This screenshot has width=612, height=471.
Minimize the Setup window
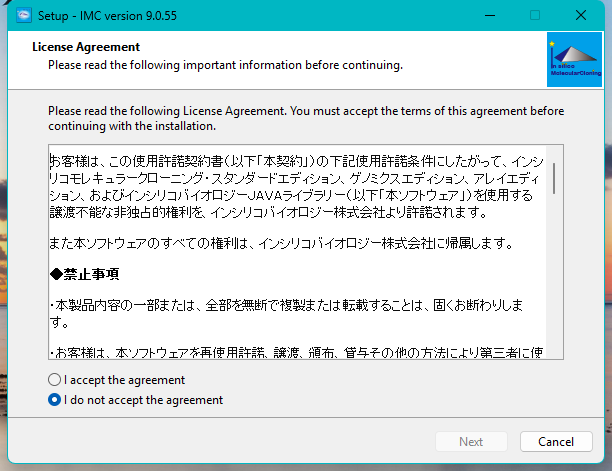click(x=490, y=16)
